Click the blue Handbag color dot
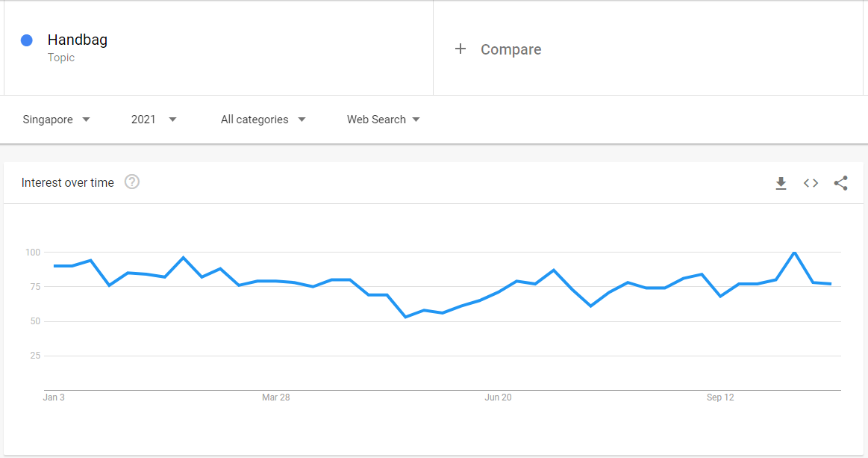This screenshot has height=458, width=868. point(27,40)
